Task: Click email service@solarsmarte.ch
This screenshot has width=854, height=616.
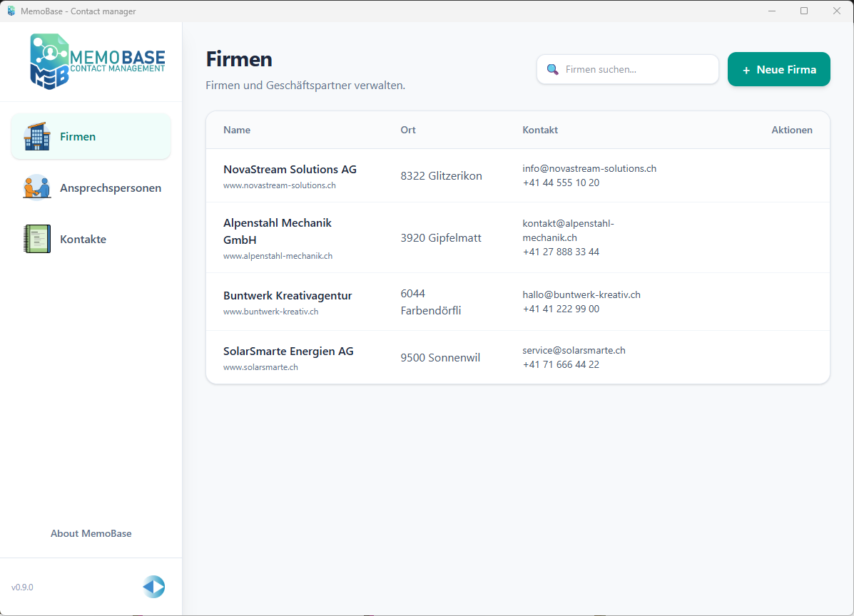Action: click(x=574, y=350)
